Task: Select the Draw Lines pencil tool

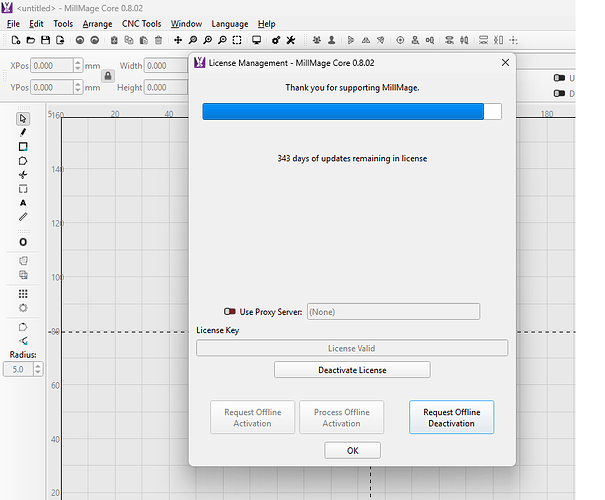Action: tap(23, 132)
